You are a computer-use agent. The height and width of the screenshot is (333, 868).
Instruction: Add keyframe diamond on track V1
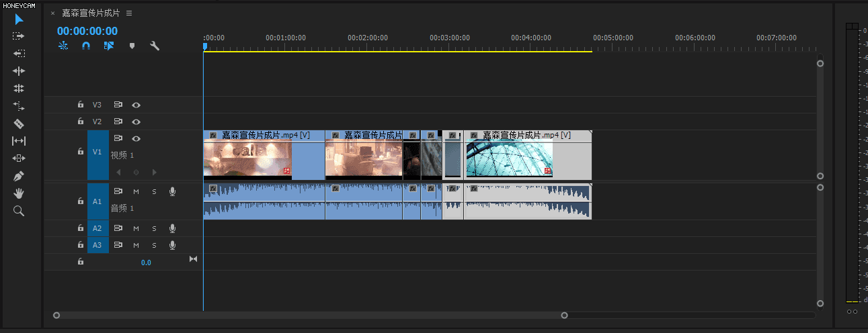[x=136, y=172]
